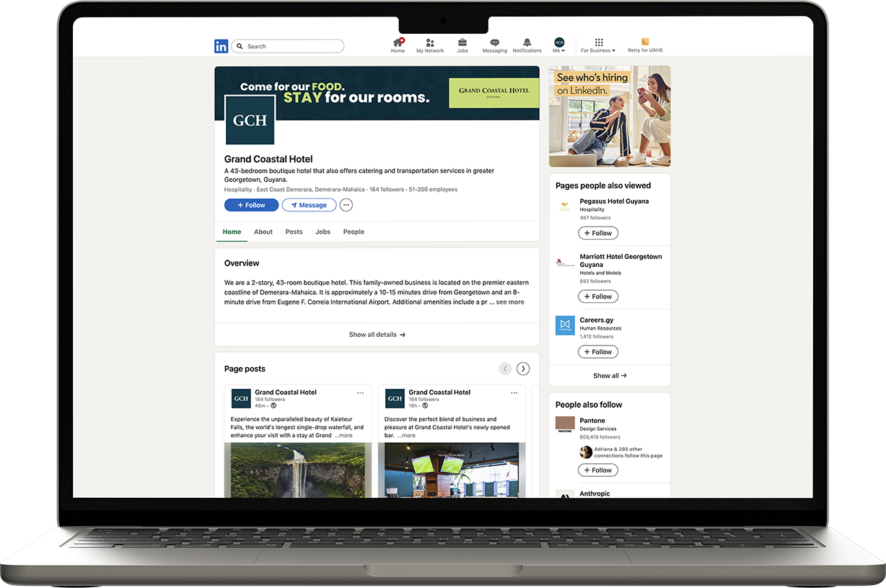The image size is (886, 588).
Task: Open menu on the Kaieteur Falls post
Action: 360,393
